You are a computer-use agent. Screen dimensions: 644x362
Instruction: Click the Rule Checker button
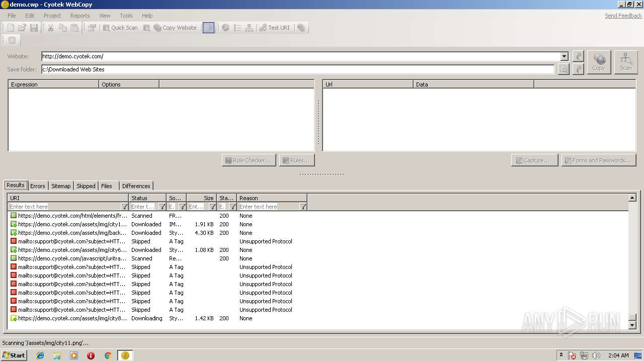249,160
